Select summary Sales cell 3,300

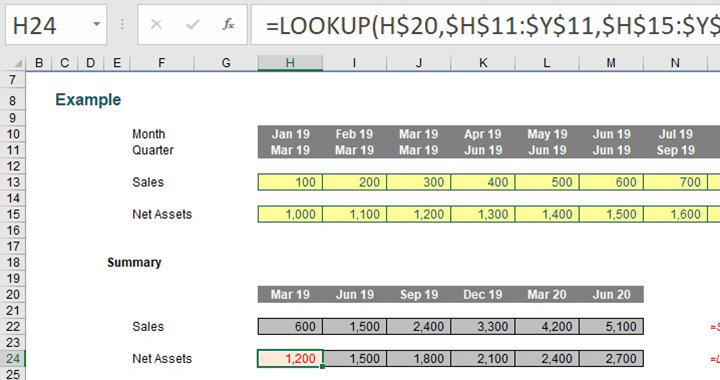tap(483, 327)
